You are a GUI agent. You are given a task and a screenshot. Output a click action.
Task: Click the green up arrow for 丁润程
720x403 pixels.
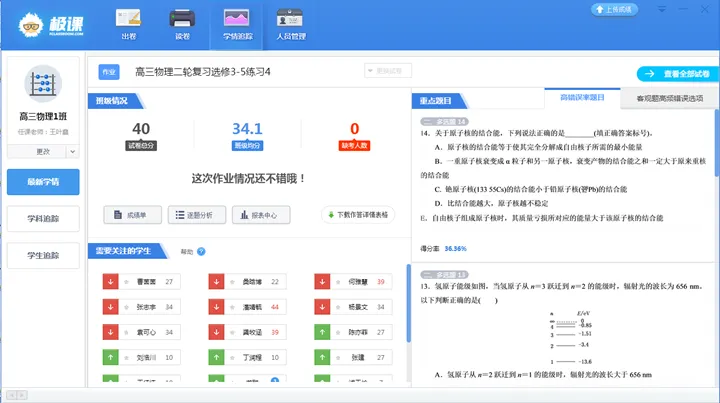[x=216, y=357]
